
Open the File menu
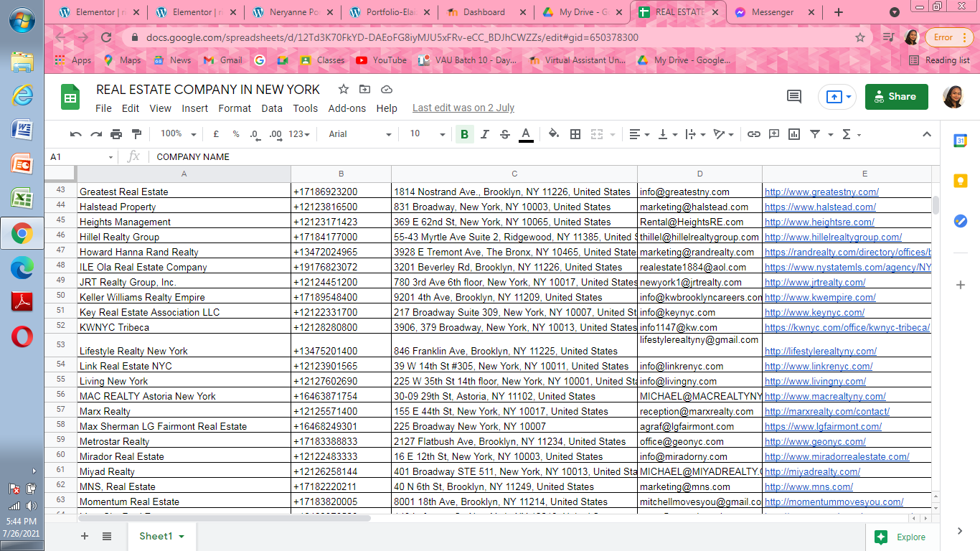pos(104,108)
